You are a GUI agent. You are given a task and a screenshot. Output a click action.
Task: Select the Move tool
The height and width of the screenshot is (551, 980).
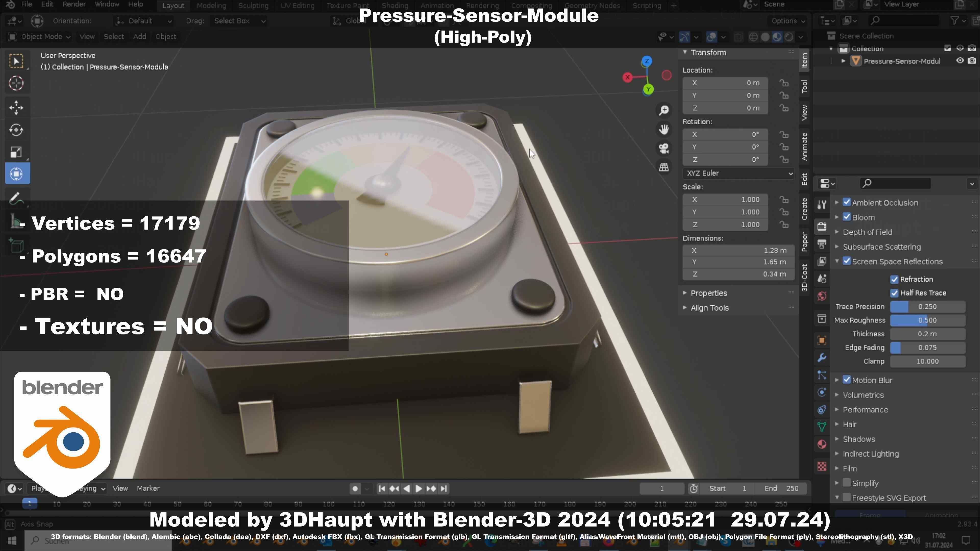click(16, 108)
